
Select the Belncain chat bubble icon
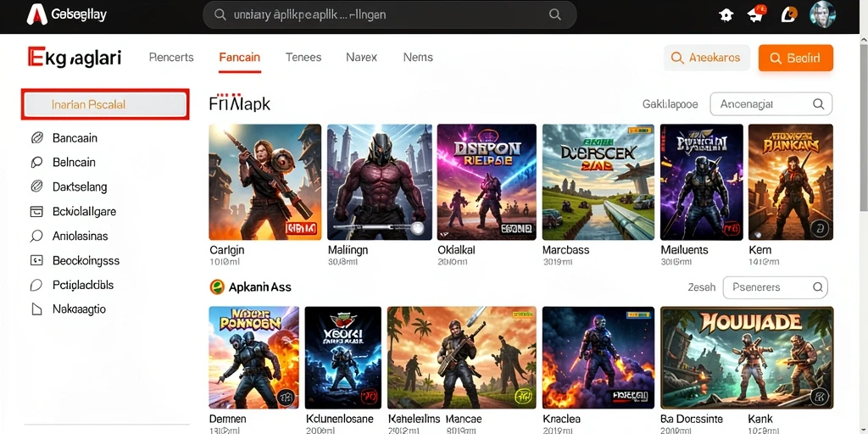coord(36,162)
